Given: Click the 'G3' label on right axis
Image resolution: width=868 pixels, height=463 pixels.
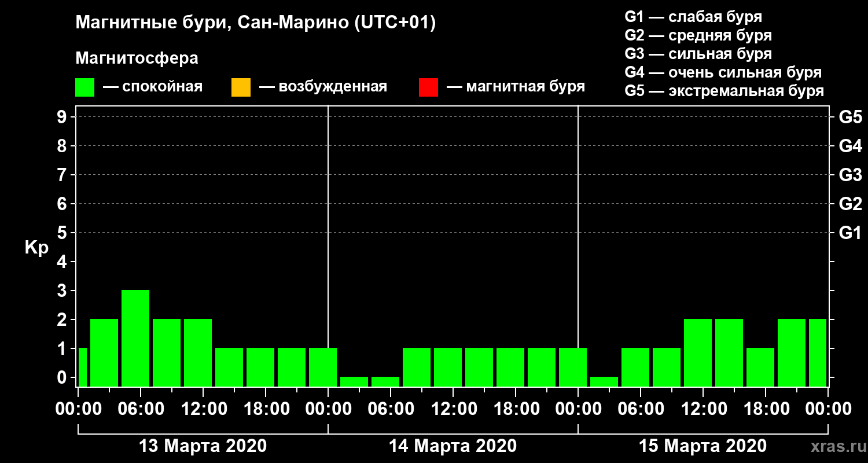Looking at the screenshot, I should point(850,175).
